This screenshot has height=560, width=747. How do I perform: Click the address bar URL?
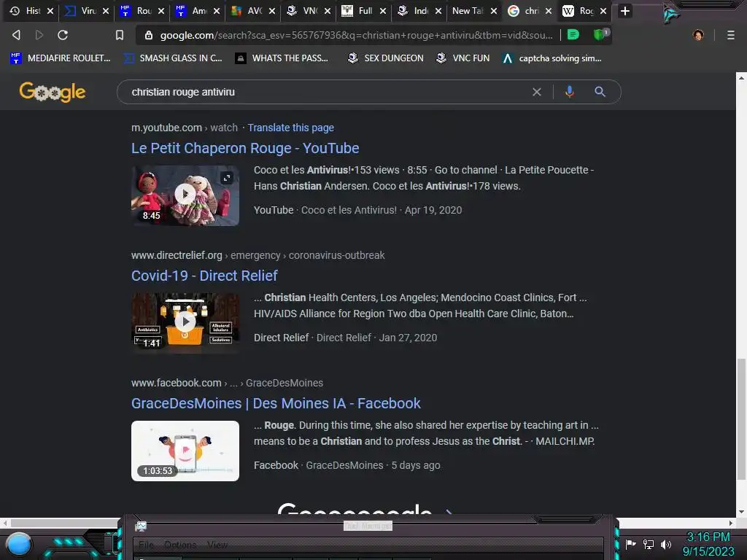coord(356,35)
